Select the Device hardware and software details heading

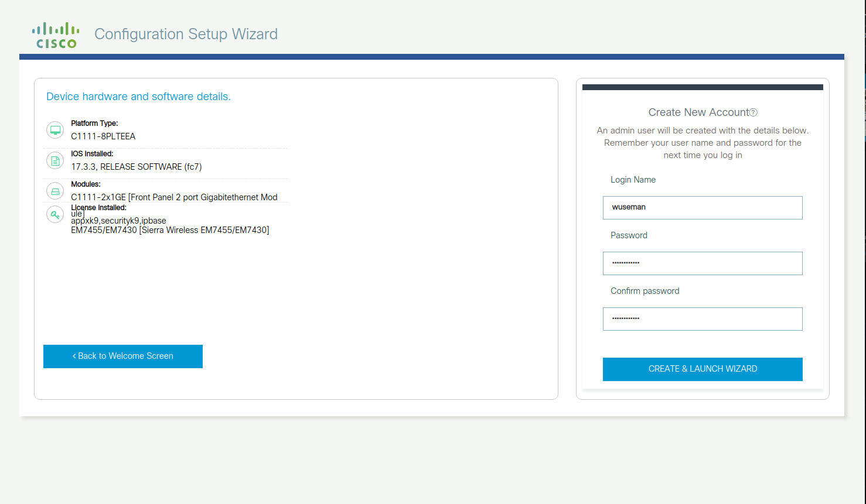pos(138,96)
